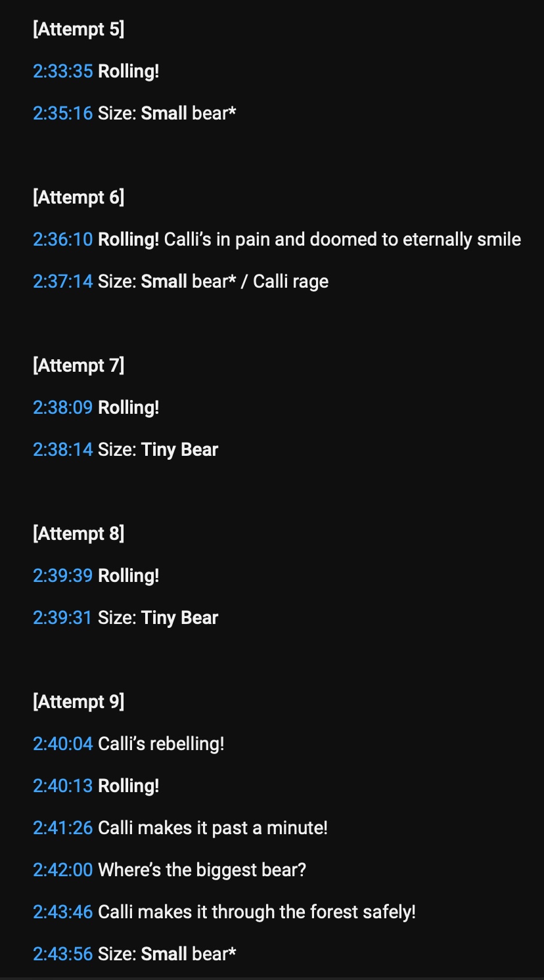Open timestamp 2:35:16 Small bear size
Image resolution: width=544 pixels, height=980 pixels.
click(63, 113)
